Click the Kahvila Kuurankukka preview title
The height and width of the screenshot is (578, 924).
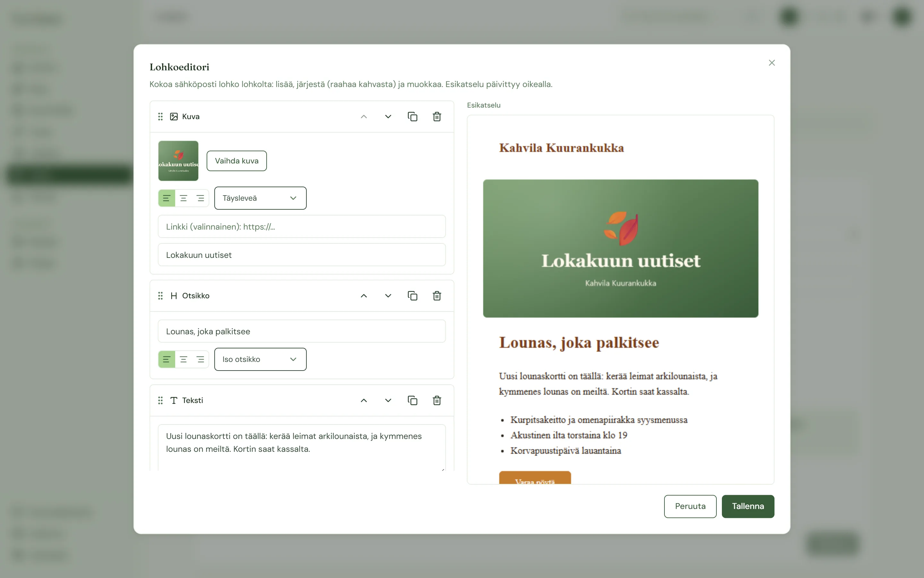[561, 148]
